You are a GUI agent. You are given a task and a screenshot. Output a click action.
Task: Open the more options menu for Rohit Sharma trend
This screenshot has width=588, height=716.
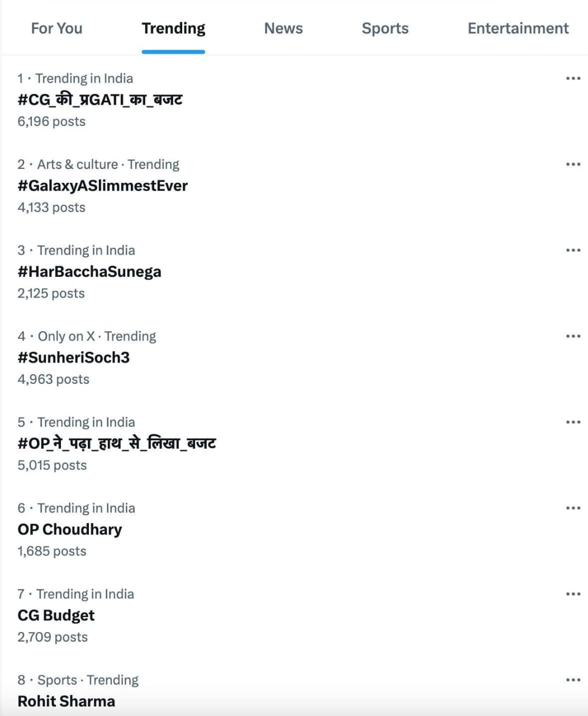coord(573,680)
